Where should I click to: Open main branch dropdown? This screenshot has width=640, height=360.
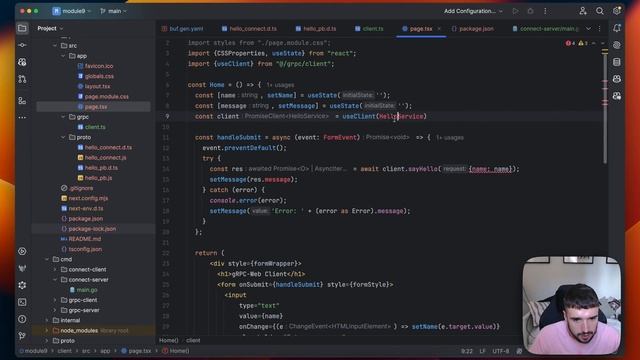(113, 11)
